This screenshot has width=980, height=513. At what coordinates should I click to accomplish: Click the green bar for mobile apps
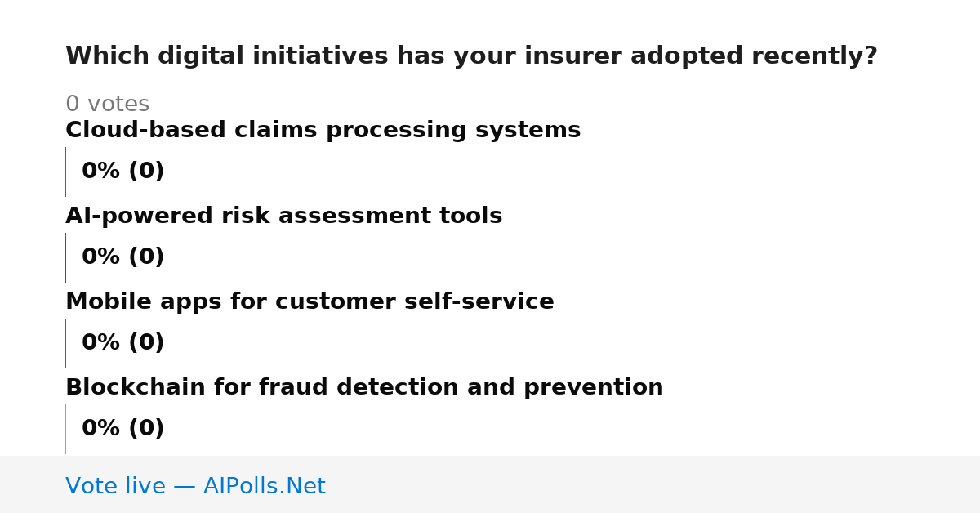coord(65,343)
